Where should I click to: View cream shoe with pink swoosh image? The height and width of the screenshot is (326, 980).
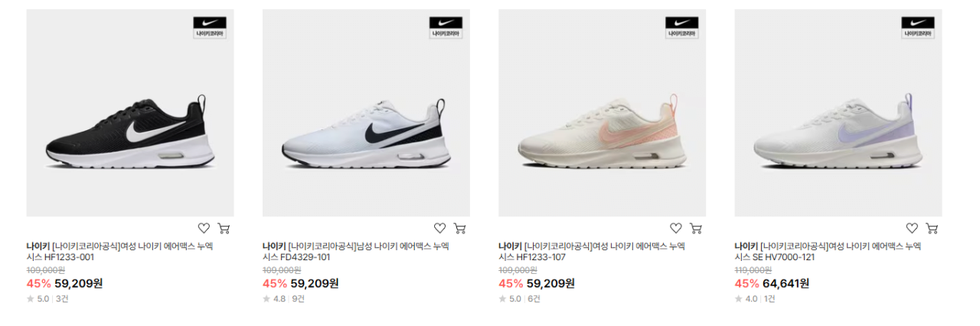click(x=603, y=112)
